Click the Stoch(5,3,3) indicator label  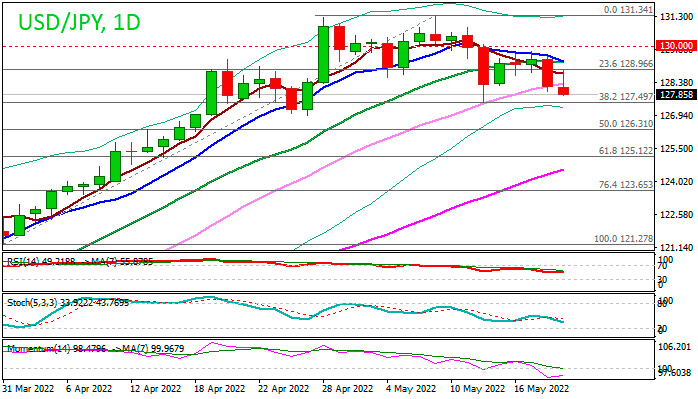(x=68, y=303)
